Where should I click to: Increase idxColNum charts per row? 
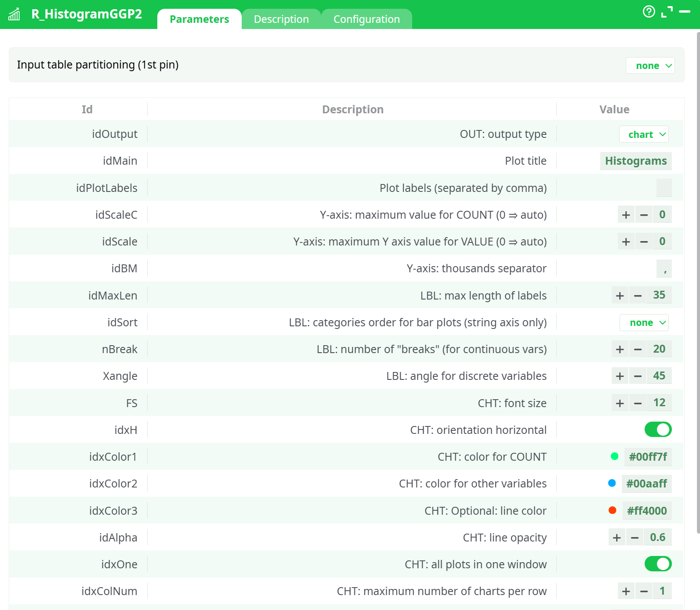[626, 591]
